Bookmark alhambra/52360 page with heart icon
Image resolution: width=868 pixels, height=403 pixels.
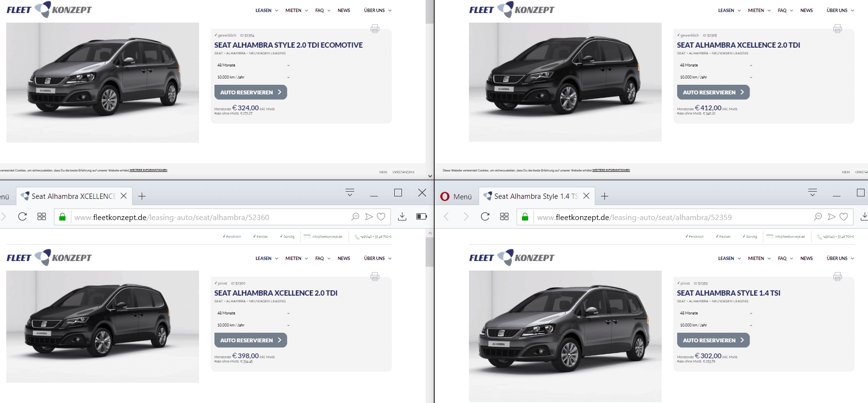[x=381, y=217]
